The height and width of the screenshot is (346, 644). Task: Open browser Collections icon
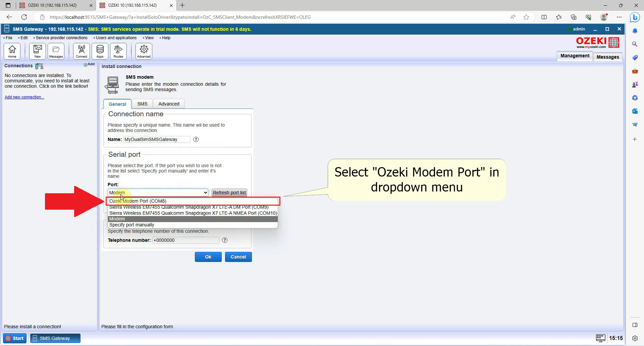[x=574, y=17]
